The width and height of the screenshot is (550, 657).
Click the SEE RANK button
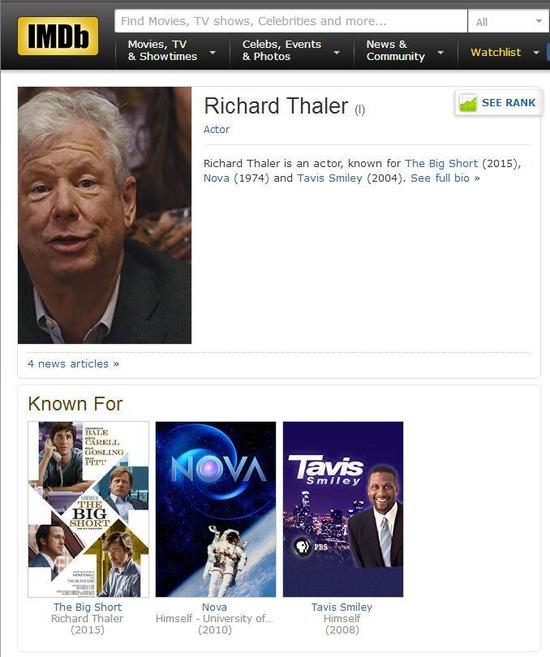click(x=498, y=103)
